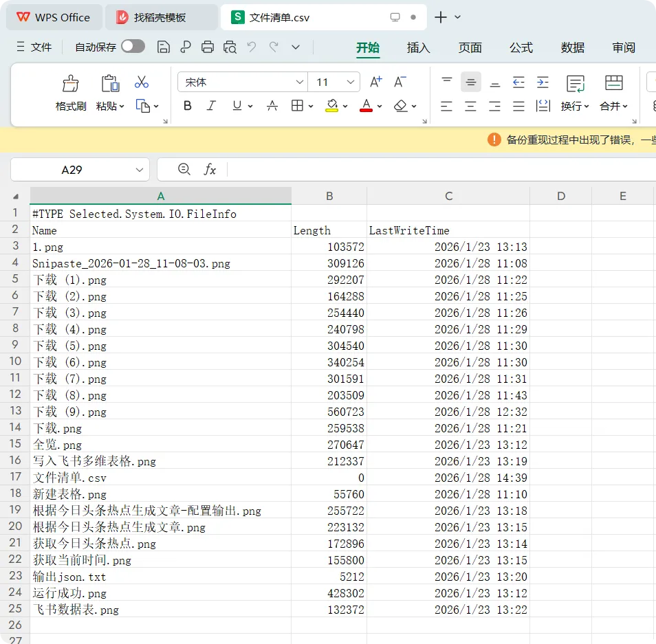Align text left
The width and height of the screenshot is (656, 644).
(x=446, y=107)
